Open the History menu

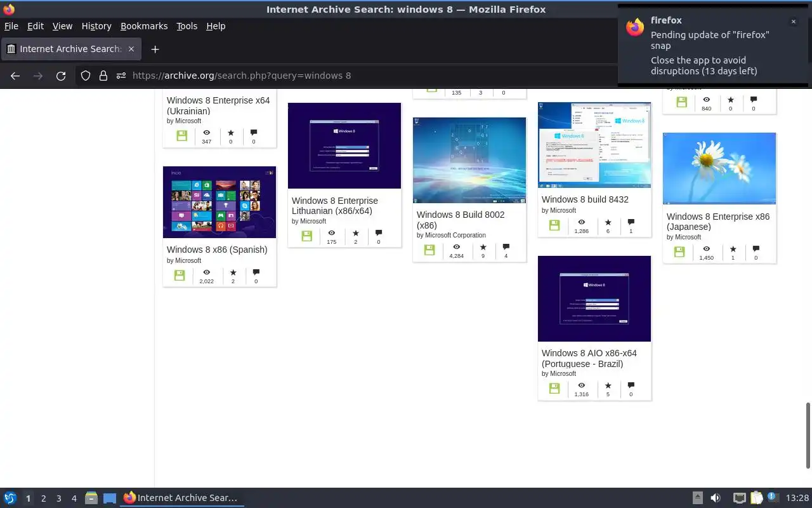click(x=96, y=26)
